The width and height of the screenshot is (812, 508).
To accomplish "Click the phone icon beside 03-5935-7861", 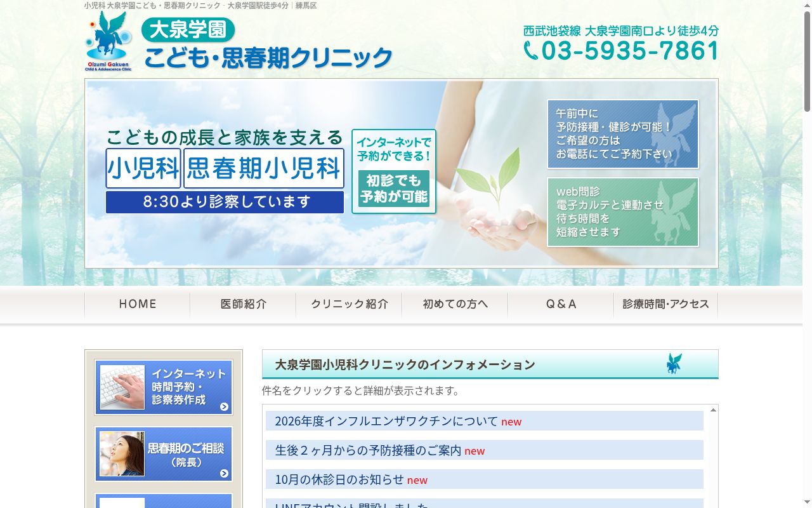I will pos(531,51).
